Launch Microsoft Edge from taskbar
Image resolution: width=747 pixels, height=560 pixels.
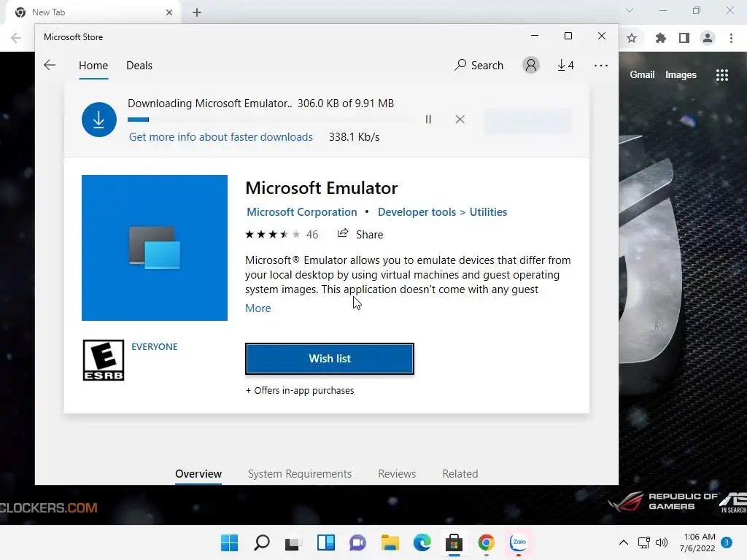[x=422, y=542]
